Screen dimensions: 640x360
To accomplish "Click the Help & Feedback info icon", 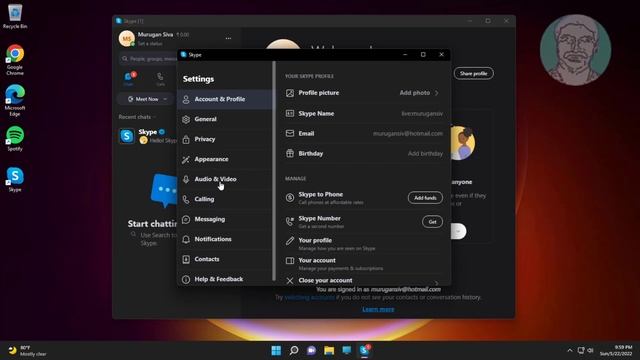I will (186, 279).
